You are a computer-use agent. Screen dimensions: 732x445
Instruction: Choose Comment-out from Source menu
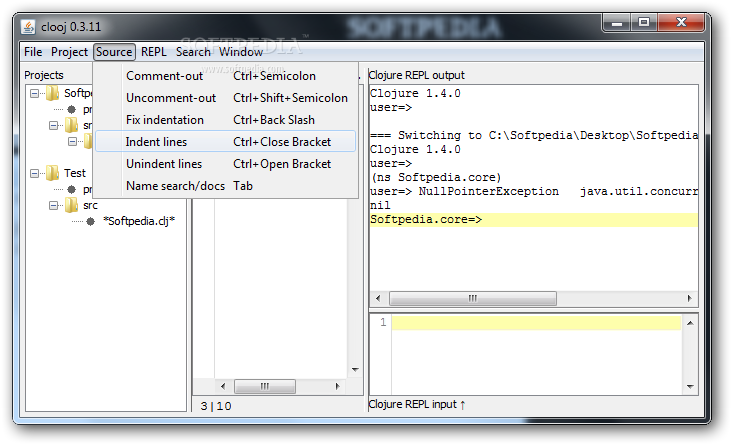(x=225, y=76)
